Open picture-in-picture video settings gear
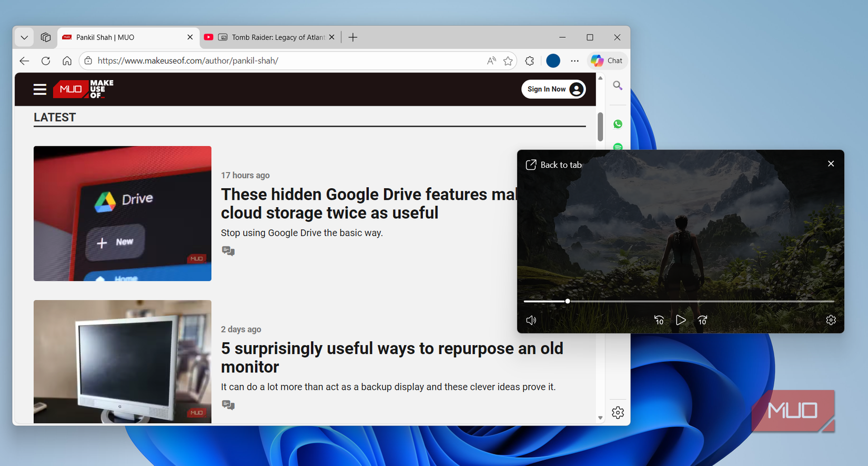This screenshot has height=466, width=868. (x=831, y=320)
